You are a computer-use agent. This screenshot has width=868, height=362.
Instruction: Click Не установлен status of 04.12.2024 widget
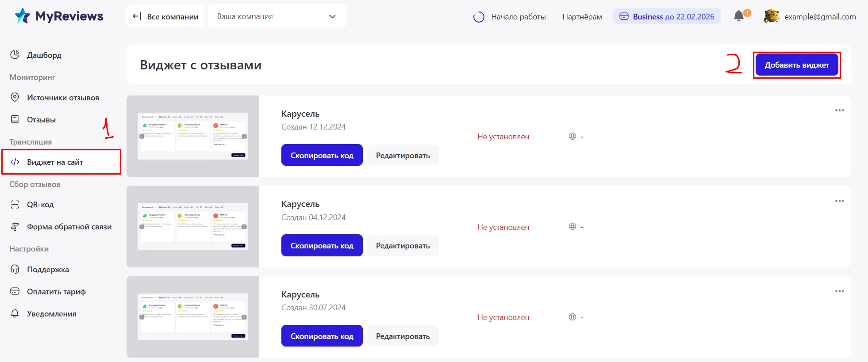(503, 227)
